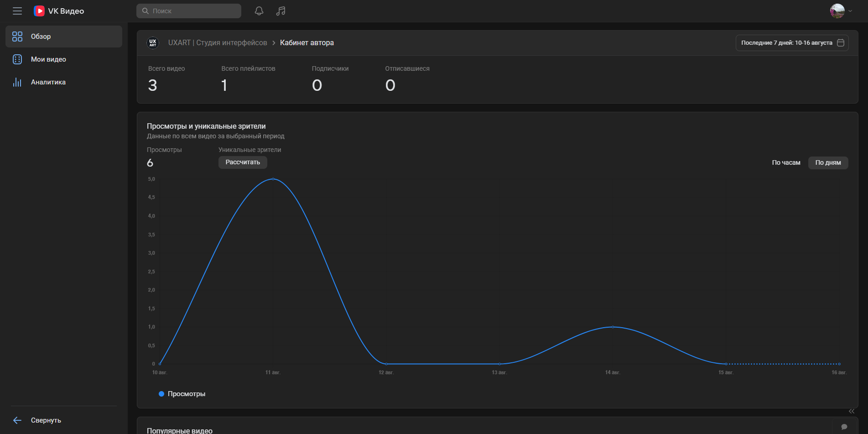This screenshot has width=868, height=434.
Task: Open notifications bell icon
Action: coord(259,11)
